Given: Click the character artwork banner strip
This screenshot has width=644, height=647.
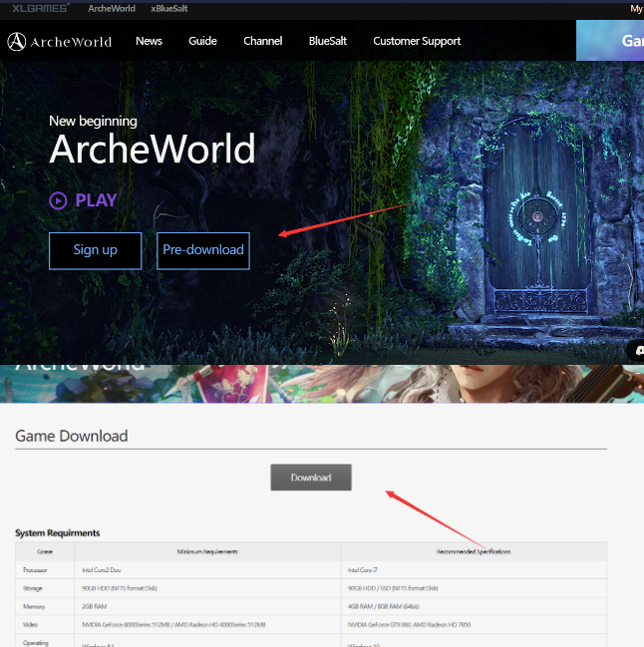Looking at the screenshot, I should (x=322, y=384).
